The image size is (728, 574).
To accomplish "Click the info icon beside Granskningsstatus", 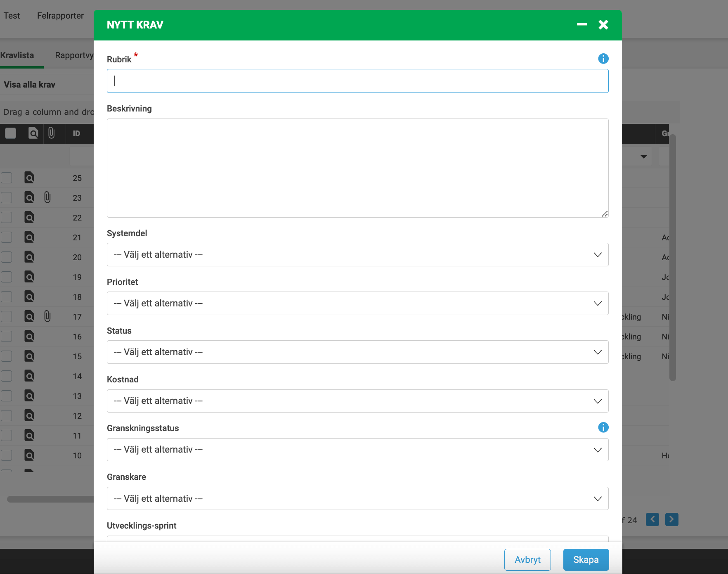I will [x=603, y=427].
